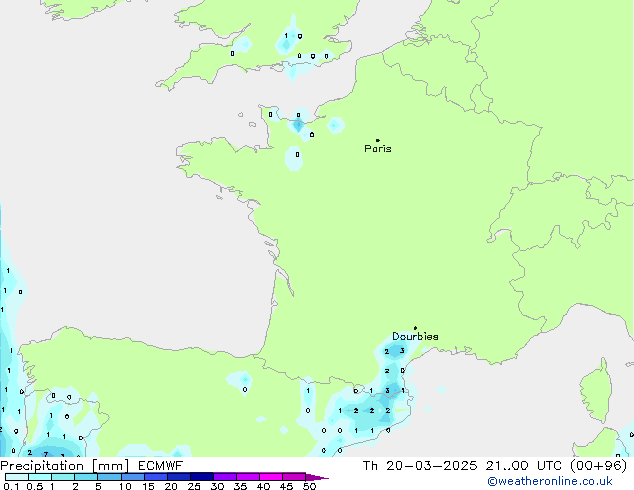
Task: Select the 20–25 mm legend color swatch
Action: click(179, 477)
